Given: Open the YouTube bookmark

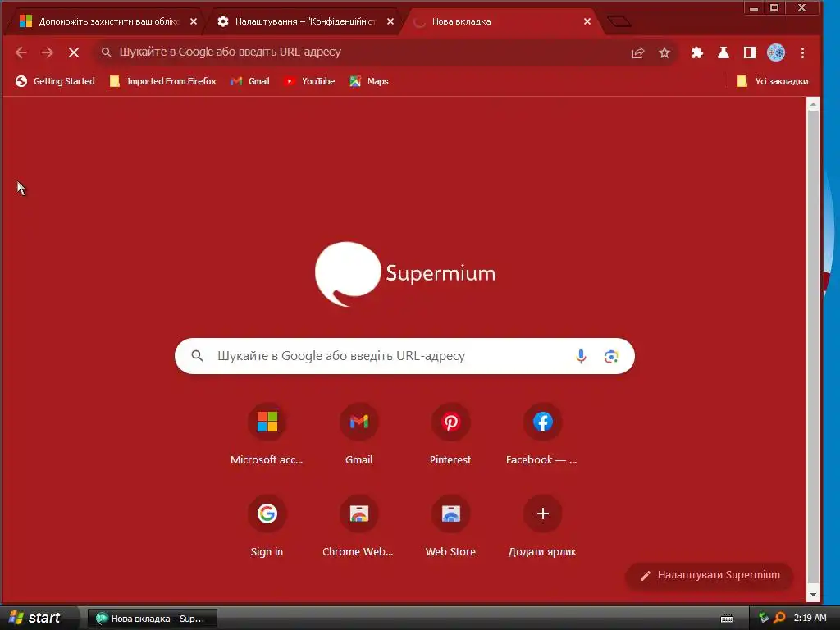Looking at the screenshot, I should [309, 81].
